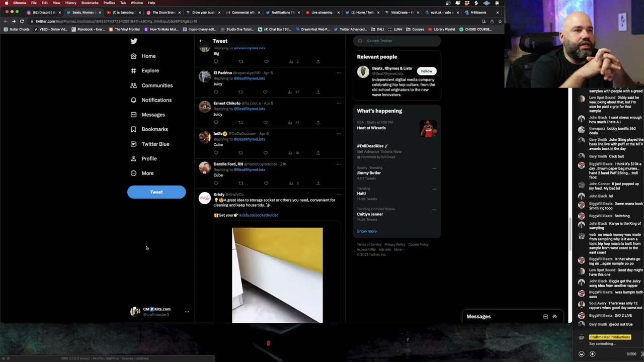Open the Profiles menu in menu bar
Image resolution: width=644 pixels, height=362 pixels.
[x=109, y=3]
